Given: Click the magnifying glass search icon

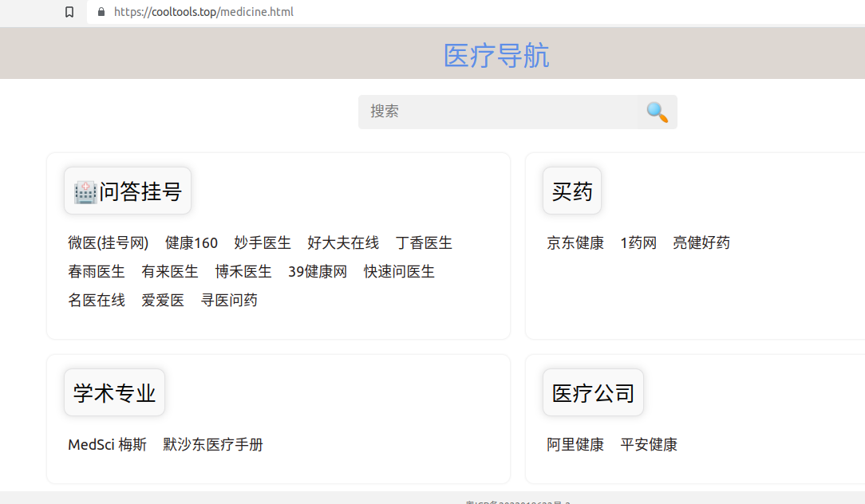Looking at the screenshot, I should coord(657,112).
